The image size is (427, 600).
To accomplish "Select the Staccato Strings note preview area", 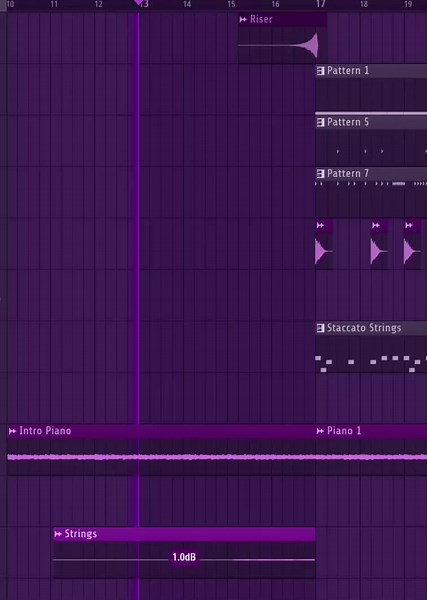I will [x=371, y=354].
